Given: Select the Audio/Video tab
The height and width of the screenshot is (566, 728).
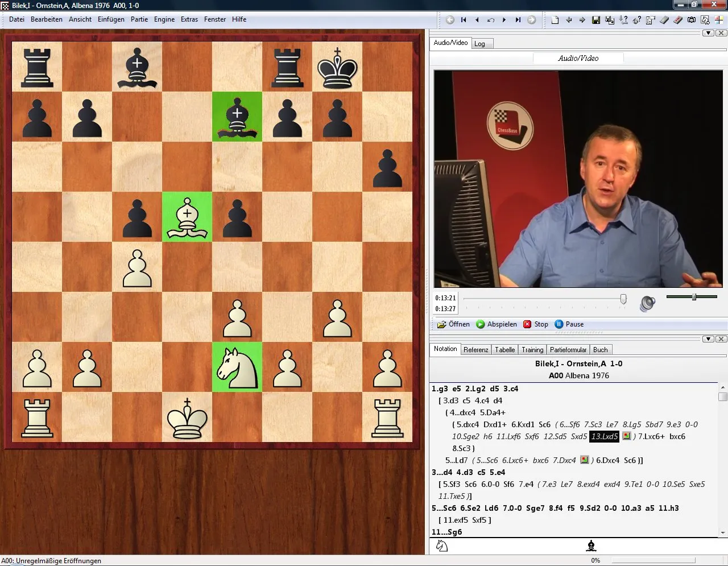Looking at the screenshot, I should tap(450, 43).
